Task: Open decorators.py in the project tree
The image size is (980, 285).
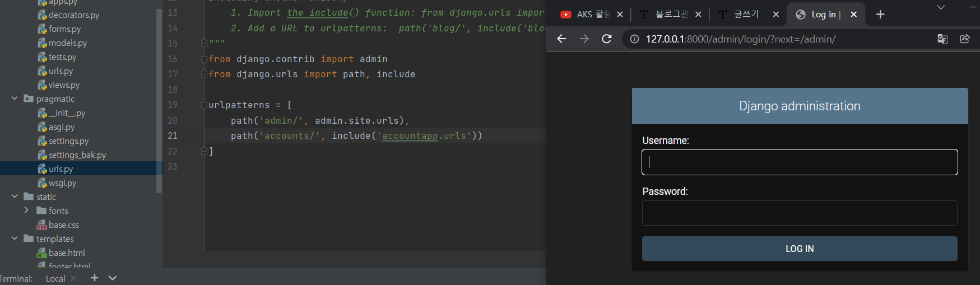Action: 73,15
